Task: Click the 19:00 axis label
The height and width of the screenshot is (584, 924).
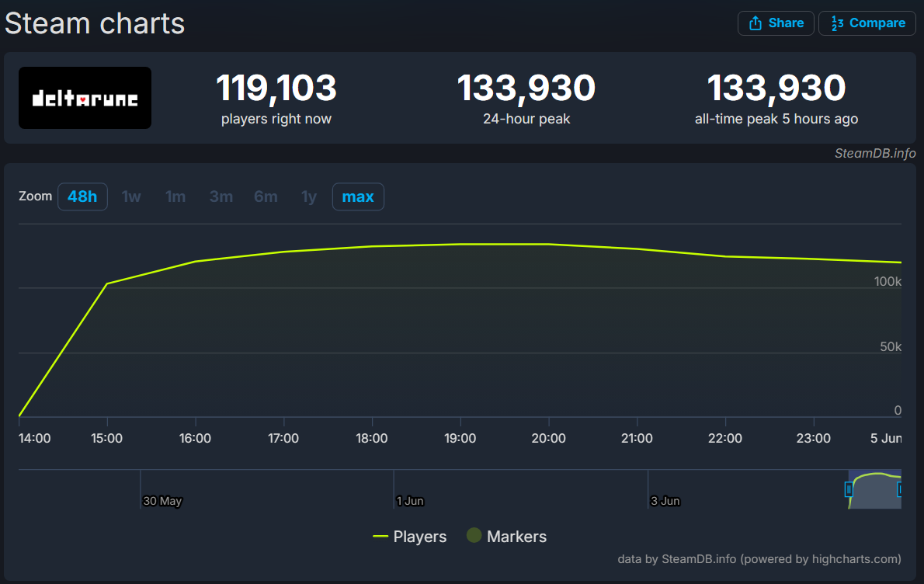Action: point(460,439)
